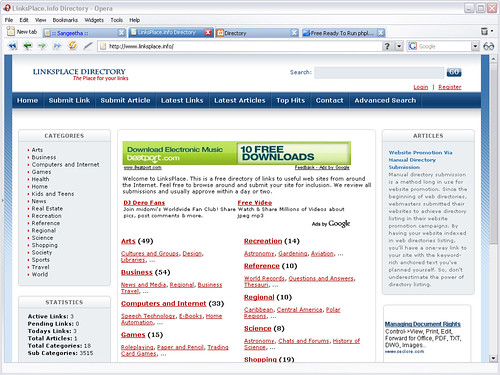Select World in Categories sidebar
This screenshot has width=500, height=375.
(x=40, y=275)
